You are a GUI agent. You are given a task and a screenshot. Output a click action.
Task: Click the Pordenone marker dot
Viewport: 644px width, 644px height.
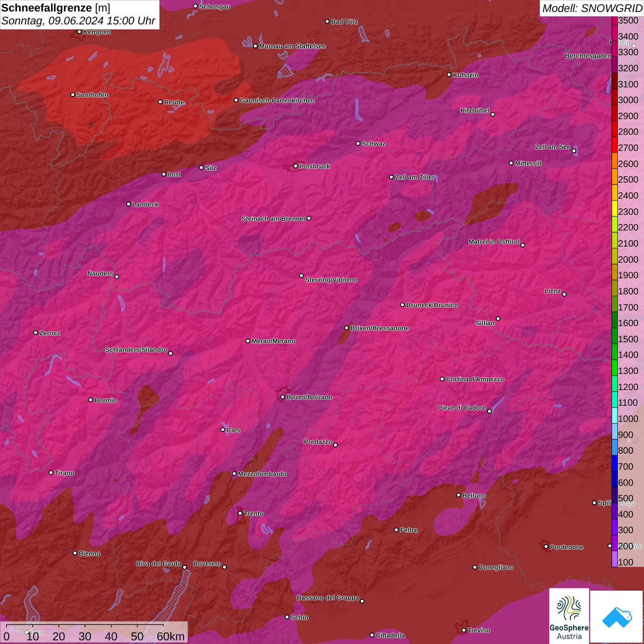[546, 547]
